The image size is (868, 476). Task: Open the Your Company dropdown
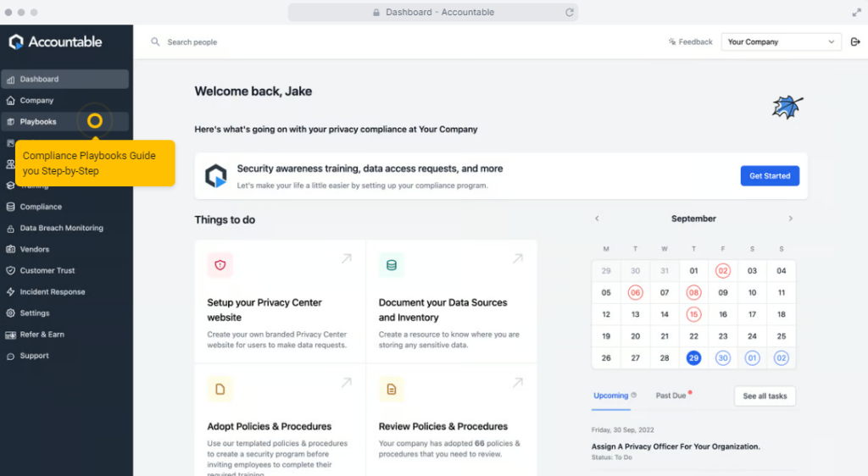pyautogui.click(x=781, y=42)
